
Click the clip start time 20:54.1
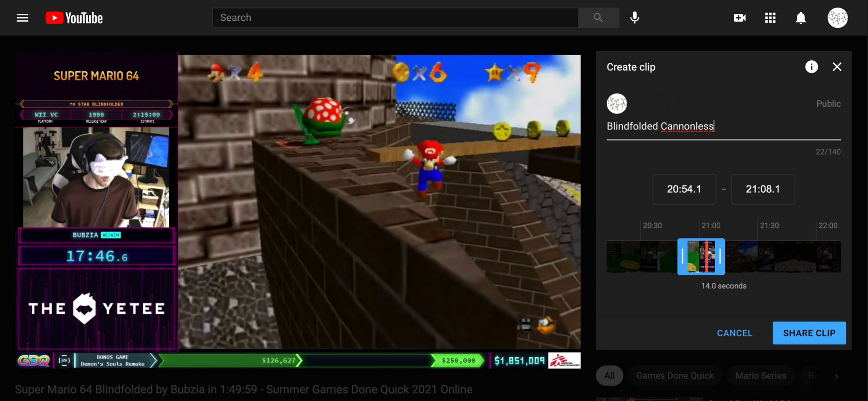coord(684,189)
